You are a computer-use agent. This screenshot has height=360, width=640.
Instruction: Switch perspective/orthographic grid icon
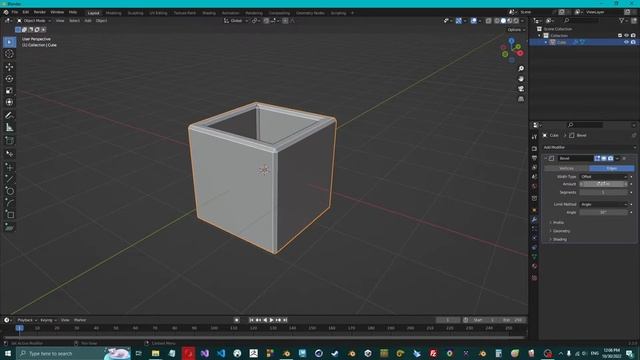[521, 99]
